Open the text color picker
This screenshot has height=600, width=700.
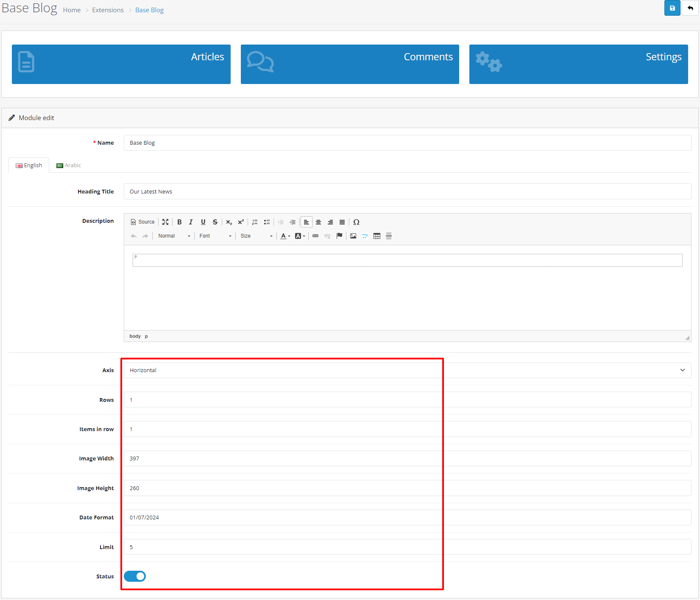(285, 236)
